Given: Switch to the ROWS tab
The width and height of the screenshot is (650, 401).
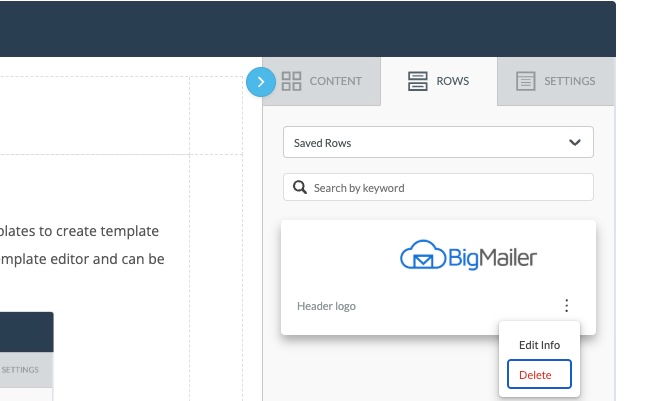Looking at the screenshot, I should [x=439, y=81].
